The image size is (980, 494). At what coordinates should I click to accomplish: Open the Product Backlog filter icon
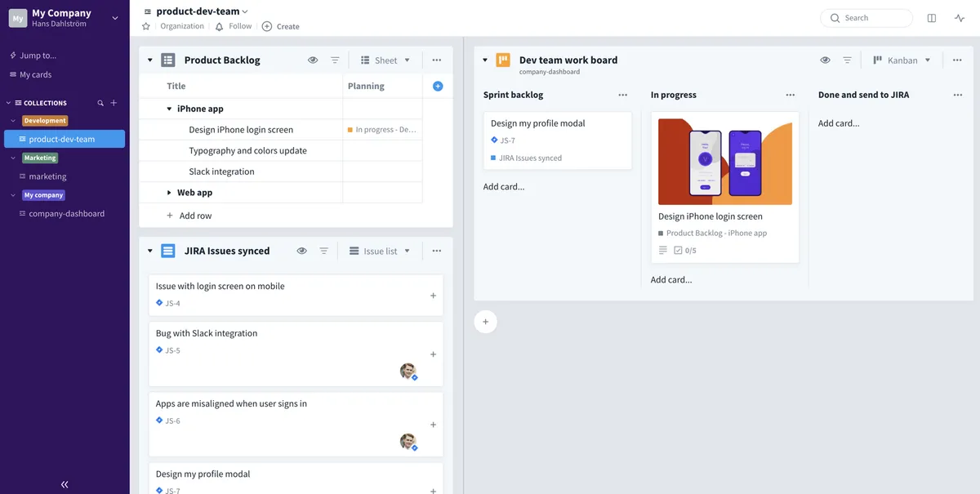click(335, 60)
